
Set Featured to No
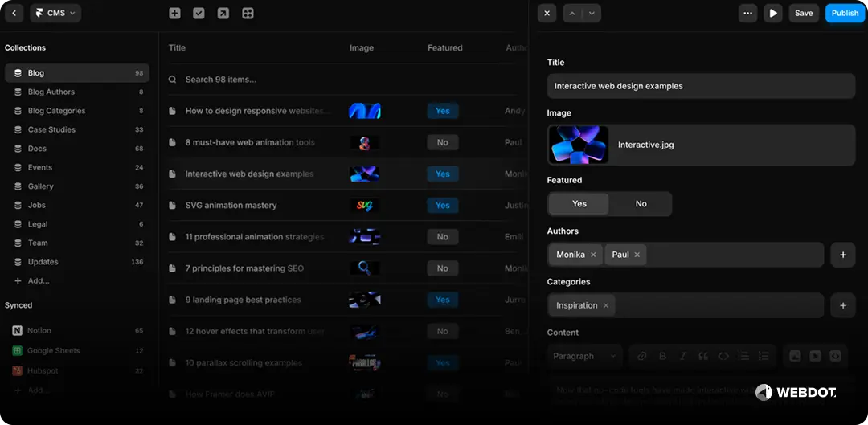(x=641, y=204)
